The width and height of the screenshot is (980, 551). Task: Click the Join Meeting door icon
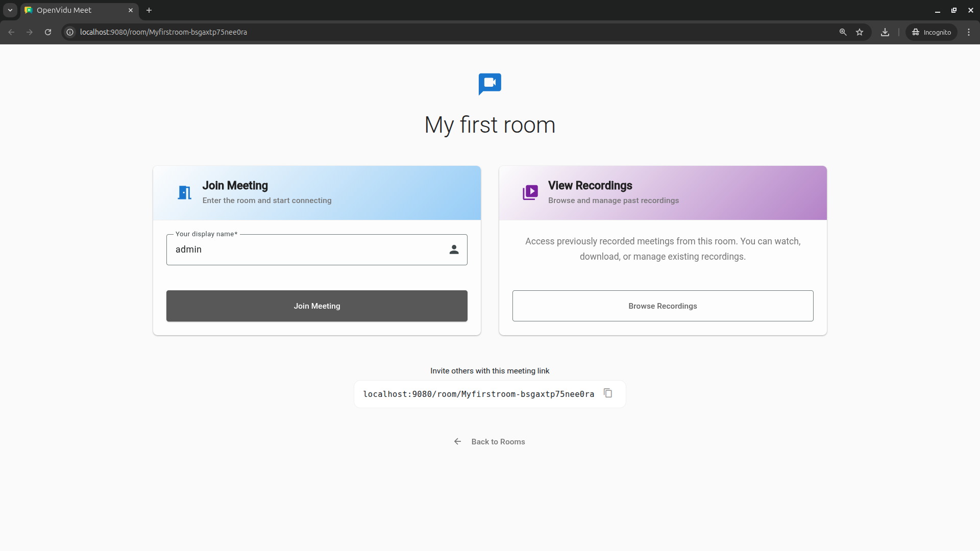point(184,193)
